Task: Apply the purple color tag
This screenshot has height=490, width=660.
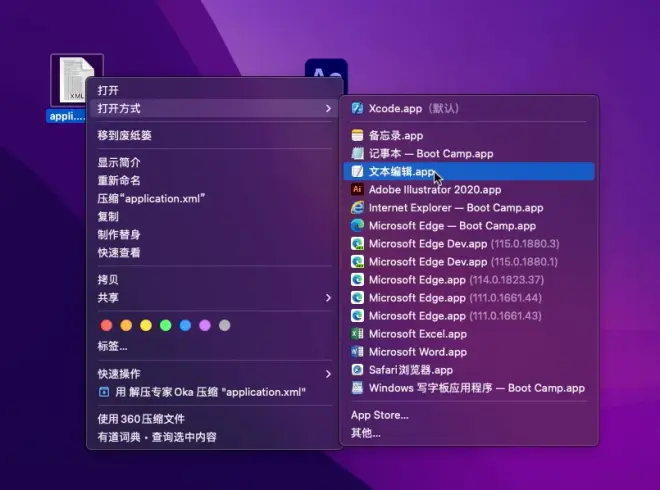Action: 205,325
